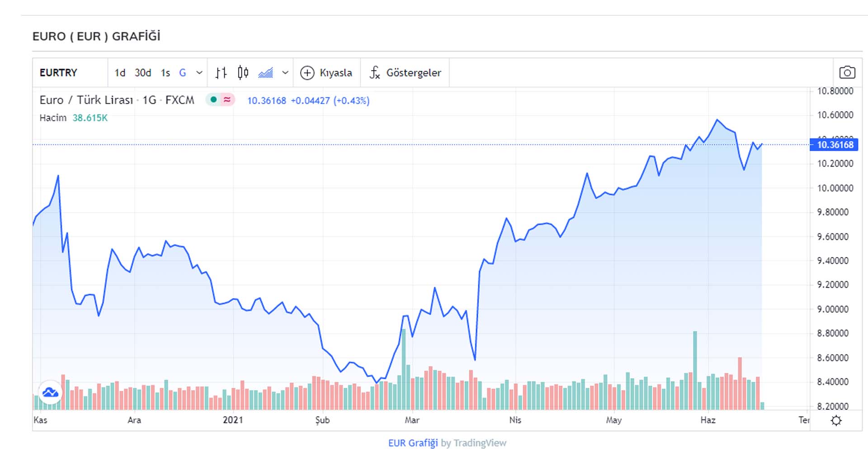
Task: Select the area chart style icon
Action: (x=267, y=72)
